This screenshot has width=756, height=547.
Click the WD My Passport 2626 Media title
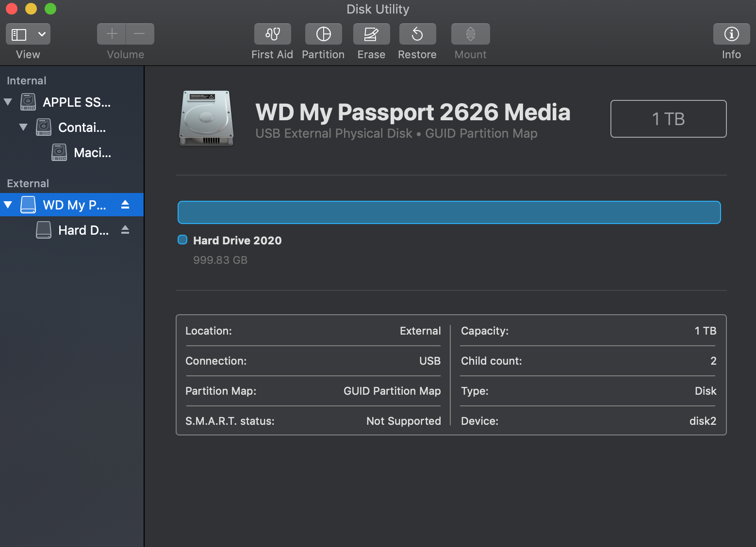[413, 112]
